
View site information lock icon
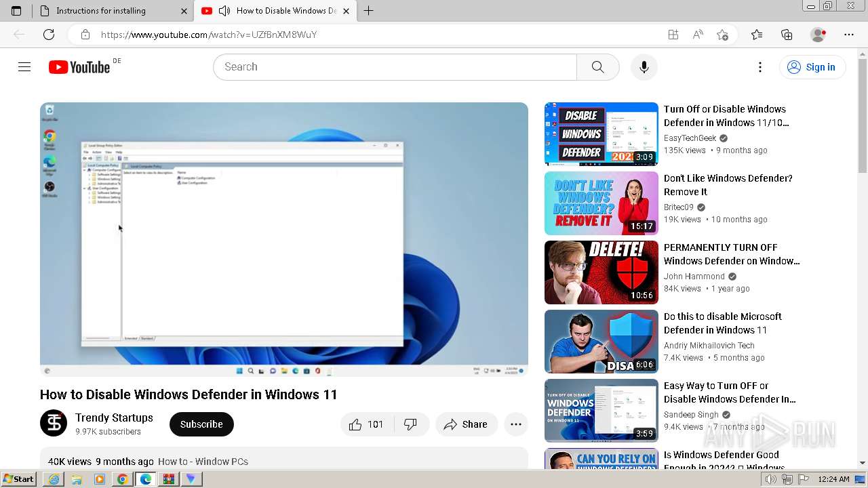(85, 35)
